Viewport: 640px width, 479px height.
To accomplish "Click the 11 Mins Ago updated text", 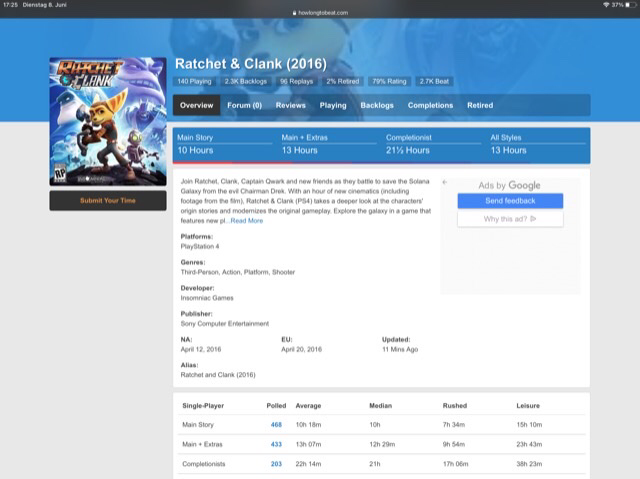I will [400, 349].
